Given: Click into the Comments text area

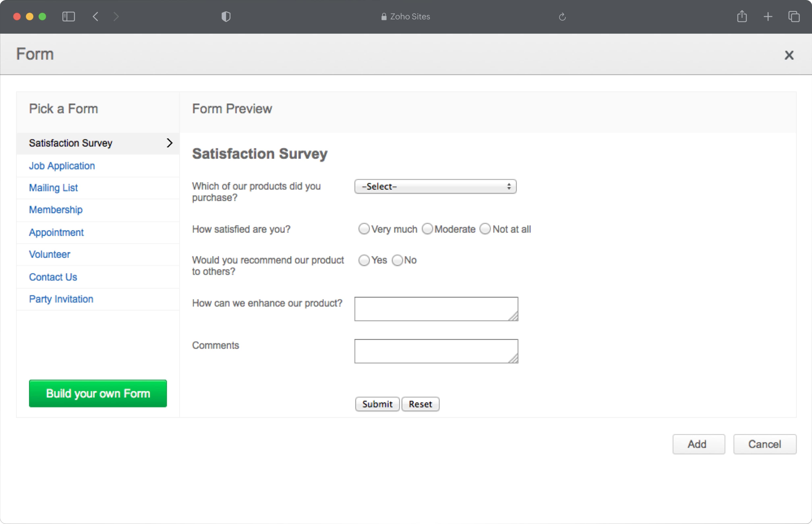Looking at the screenshot, I should tap(436, 351).
